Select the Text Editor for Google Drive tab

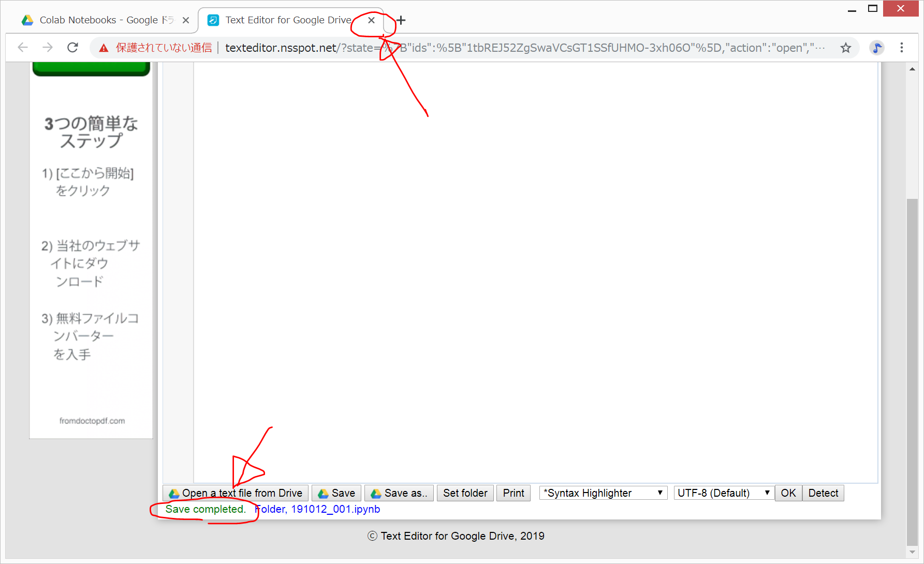(x=287, y=20)
